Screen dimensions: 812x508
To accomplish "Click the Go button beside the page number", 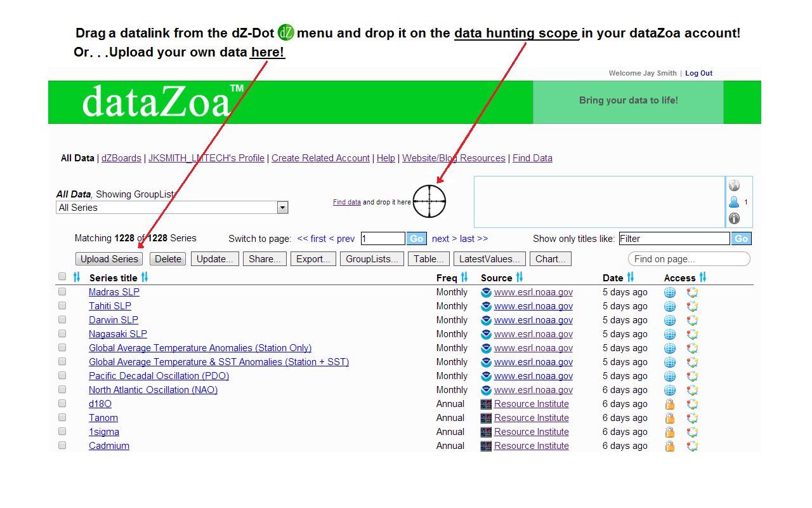I will coord(417,239).
